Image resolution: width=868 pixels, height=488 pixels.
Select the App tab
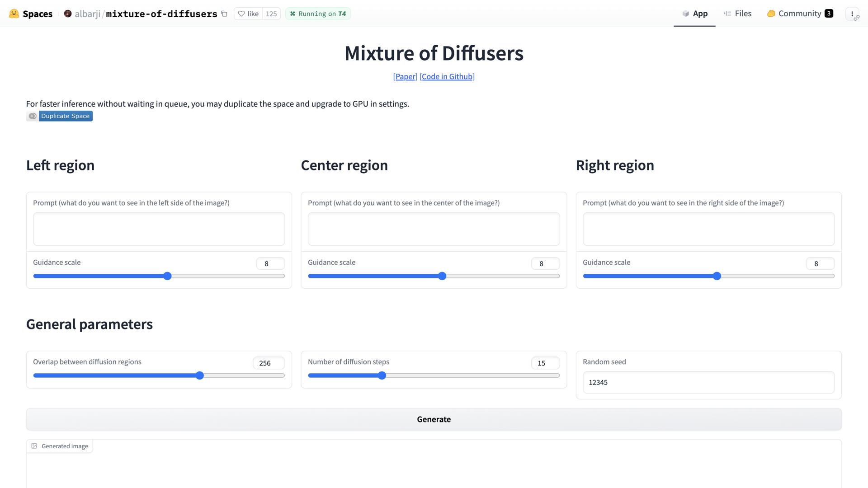(x=694, y=14)
